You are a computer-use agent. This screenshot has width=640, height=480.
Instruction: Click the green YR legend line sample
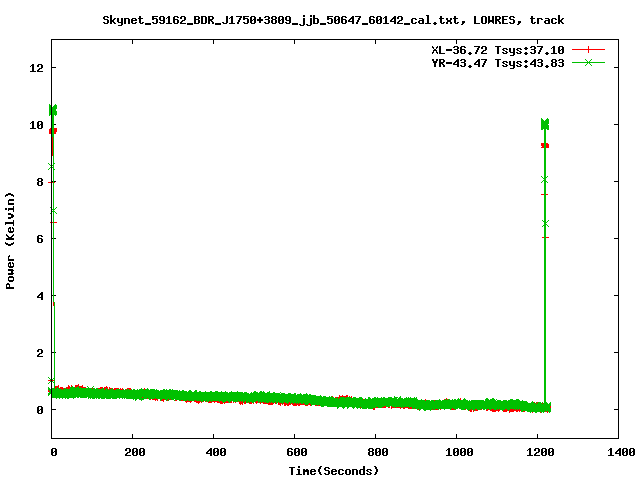click(588, 62)
